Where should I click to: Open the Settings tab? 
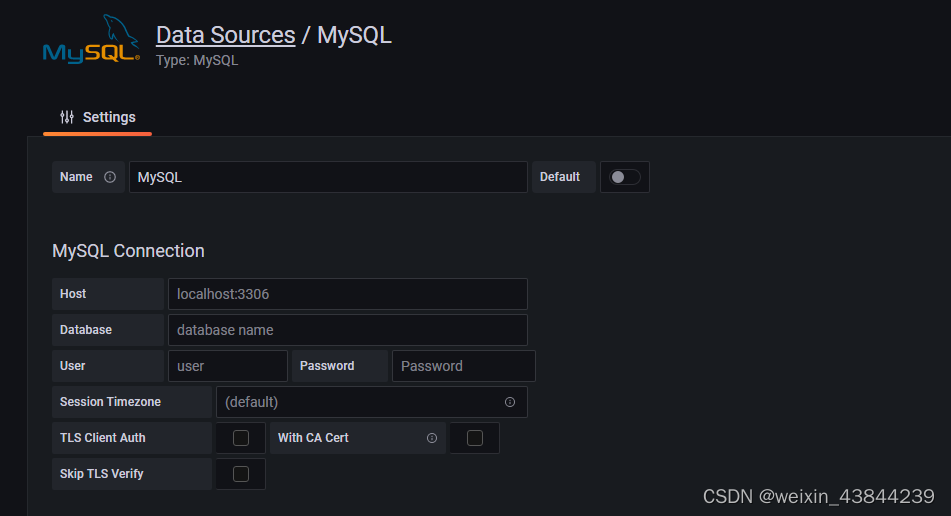tap(98, 117)
